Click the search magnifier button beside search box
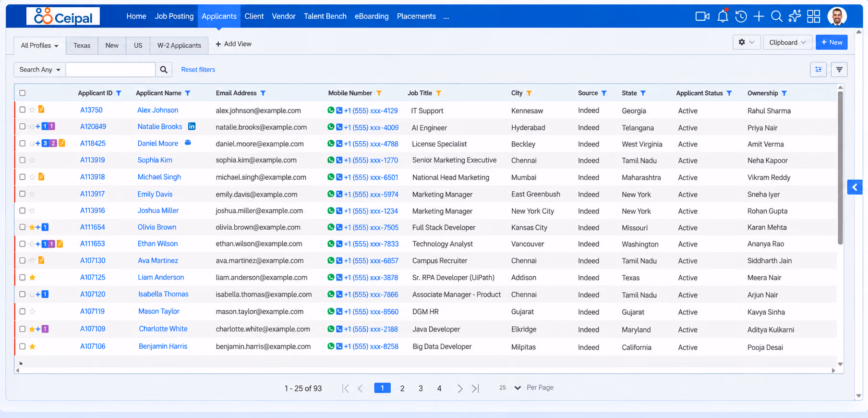 point(164,70)
